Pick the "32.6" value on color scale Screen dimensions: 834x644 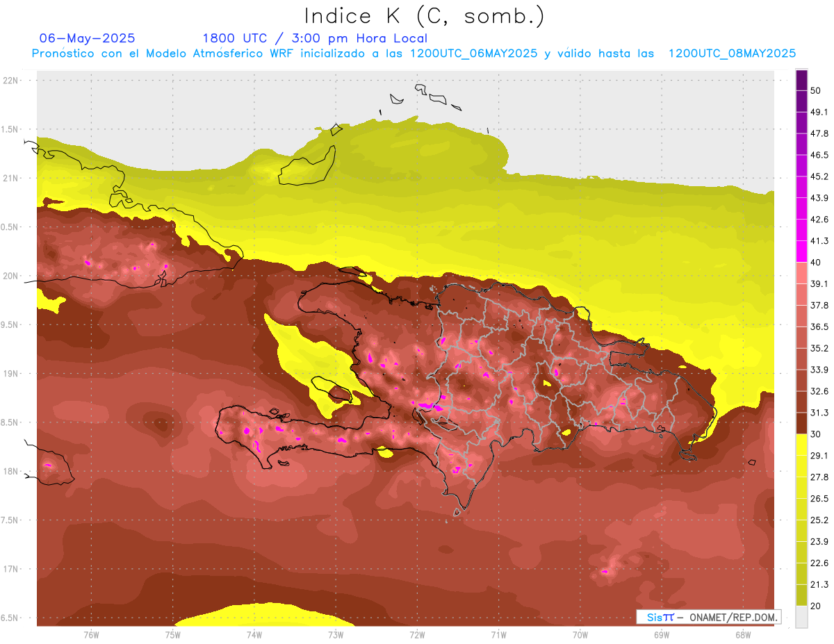click(x=819, y=391)
